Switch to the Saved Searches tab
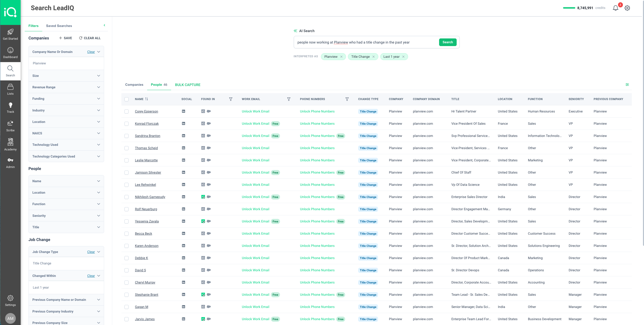This screenshot has width=644, height=325. [59, 26]
